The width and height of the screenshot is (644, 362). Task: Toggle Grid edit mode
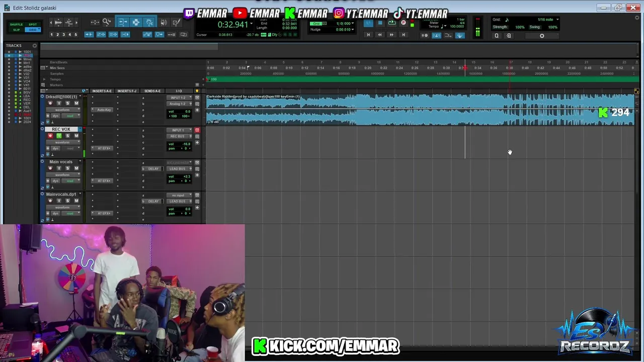click(33, 30)
